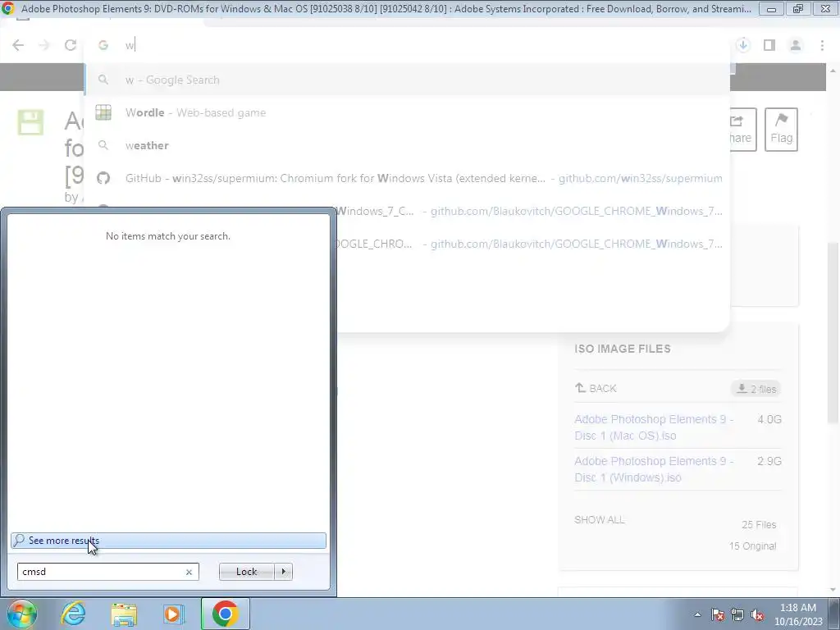
Task: Open the GOOGLE_CHRO... Blaukovitch suggestion row
Action: pyautogui.click(x=533, y=244)
